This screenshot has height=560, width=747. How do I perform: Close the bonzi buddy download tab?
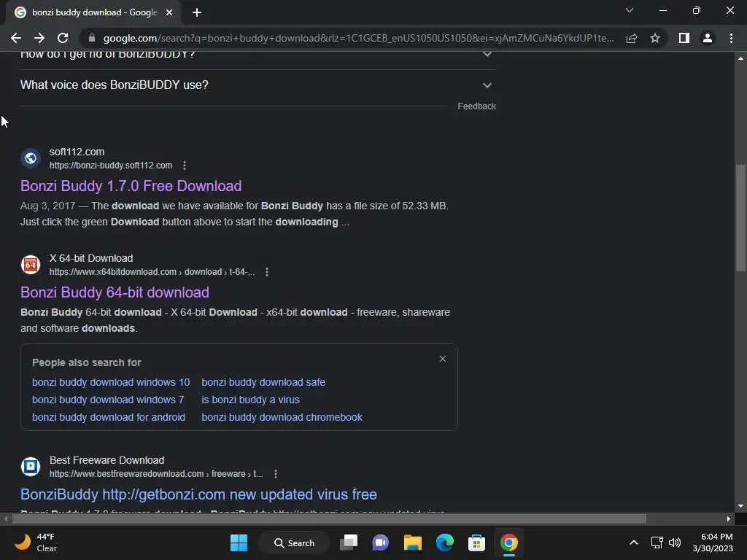169,12
